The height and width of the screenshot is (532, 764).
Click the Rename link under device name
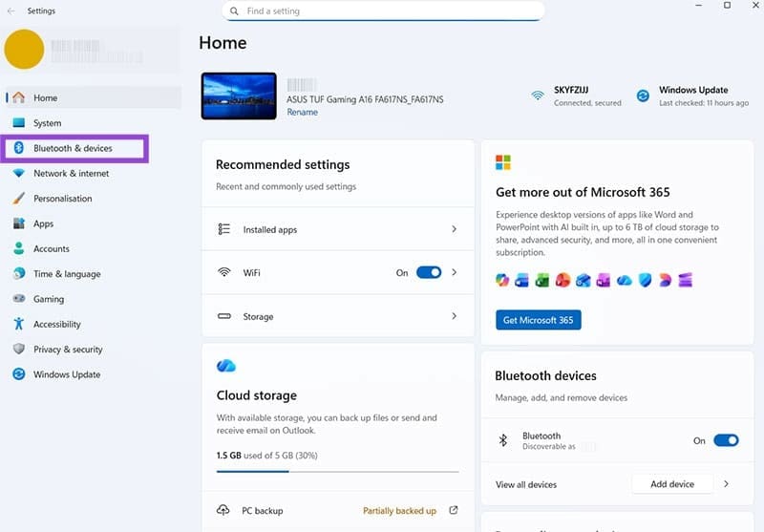tap(303, 112)
